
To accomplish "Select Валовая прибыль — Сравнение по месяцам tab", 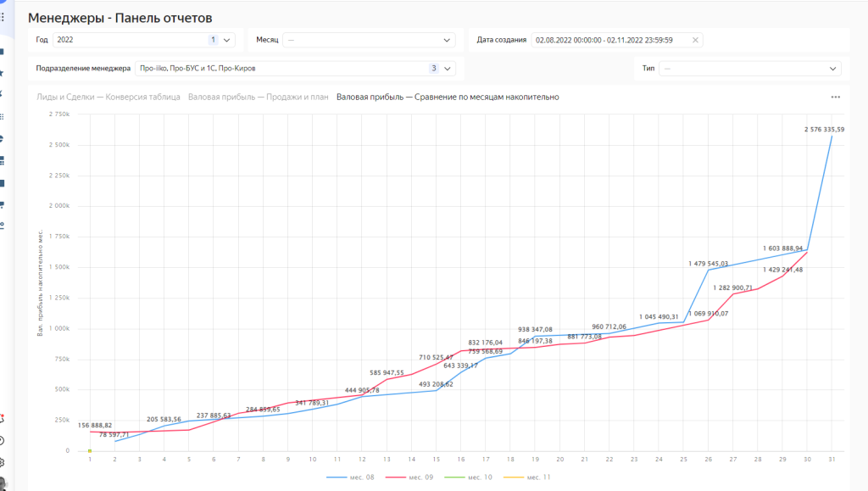I will 448,97.
